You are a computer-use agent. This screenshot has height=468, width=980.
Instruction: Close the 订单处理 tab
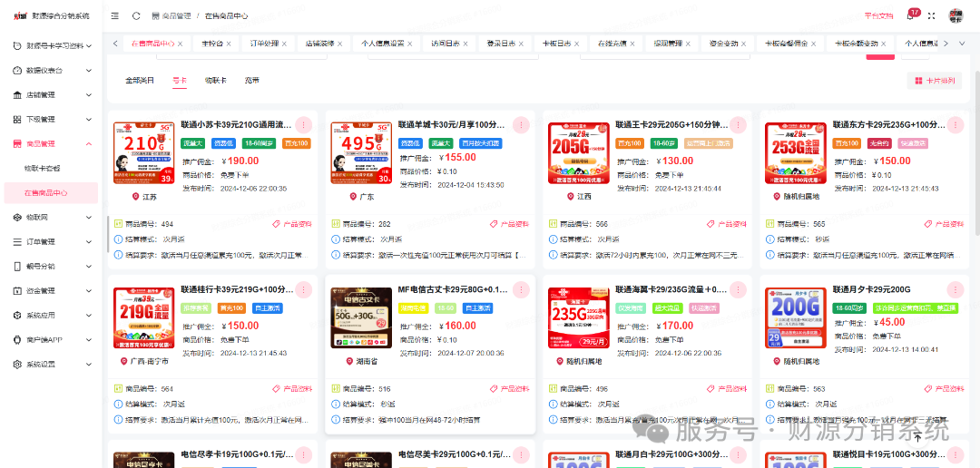[x=284, y=44]
